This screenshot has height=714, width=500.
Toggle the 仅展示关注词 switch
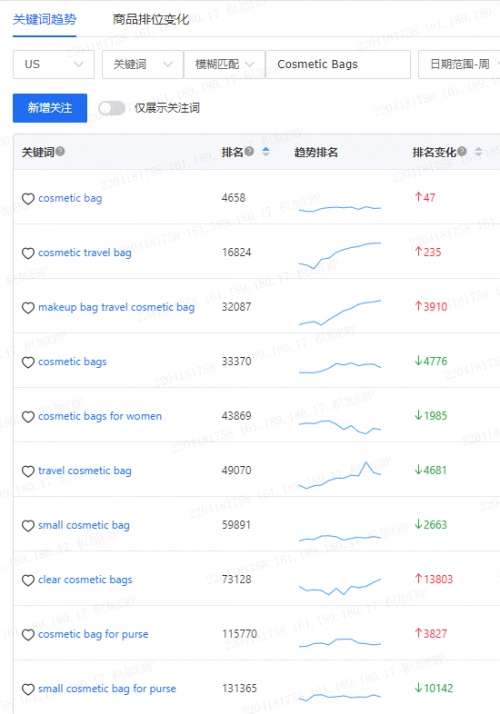coord(112,108)
